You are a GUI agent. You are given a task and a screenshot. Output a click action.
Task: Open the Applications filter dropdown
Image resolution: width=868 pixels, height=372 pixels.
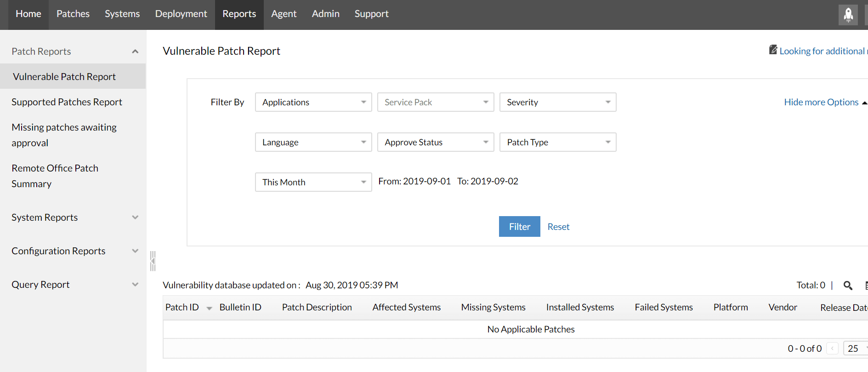pos(313,102)
